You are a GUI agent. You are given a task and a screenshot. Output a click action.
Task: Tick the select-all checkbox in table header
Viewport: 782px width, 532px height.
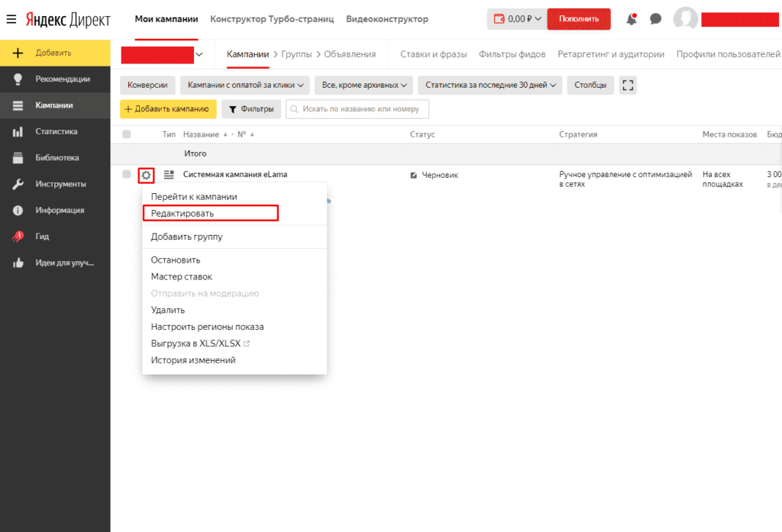(126, 134)
